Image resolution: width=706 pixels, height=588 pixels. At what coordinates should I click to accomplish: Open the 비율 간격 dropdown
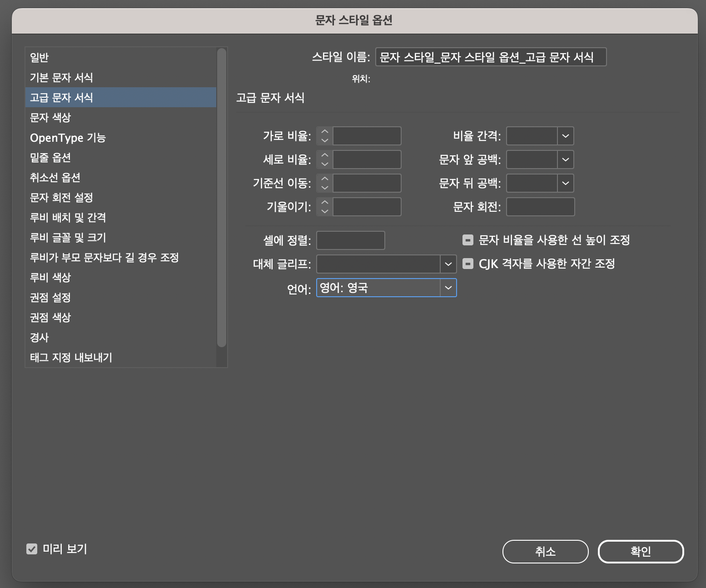coord(565,136)
